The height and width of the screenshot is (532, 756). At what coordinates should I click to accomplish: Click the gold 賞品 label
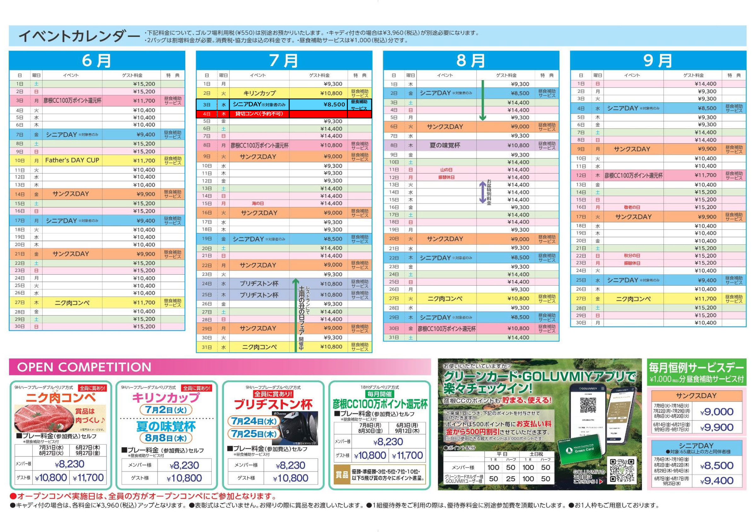[341, 474]
